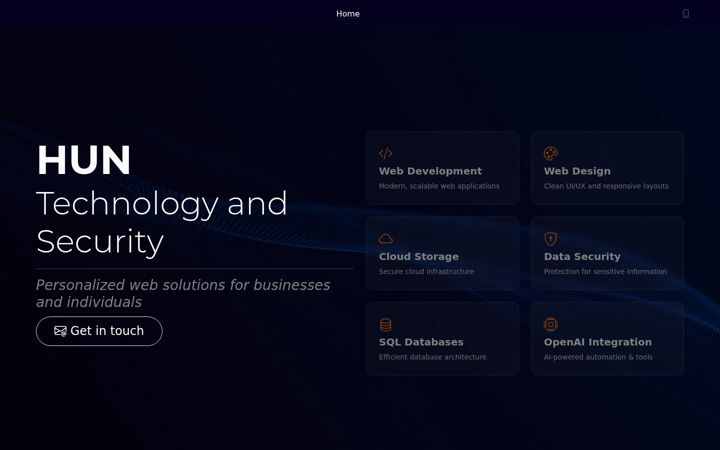Screen dimensions: 720x450
Task: Click the Get in touch button
Action: (99, 331)
